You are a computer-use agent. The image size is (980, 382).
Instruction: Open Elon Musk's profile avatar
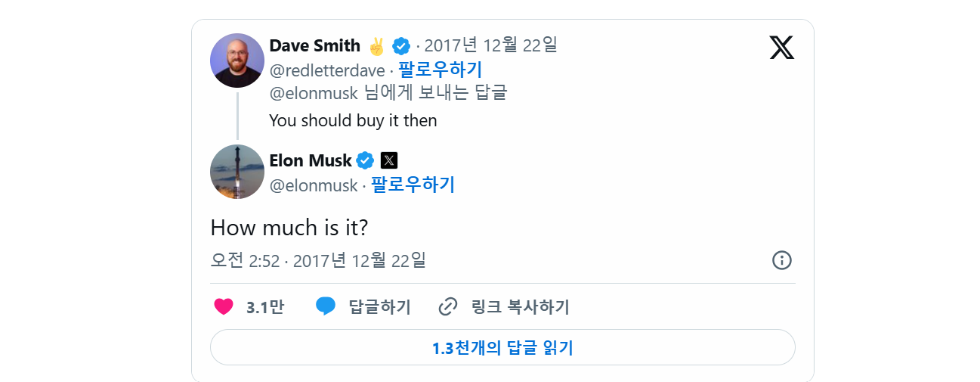tap(237, 172)
